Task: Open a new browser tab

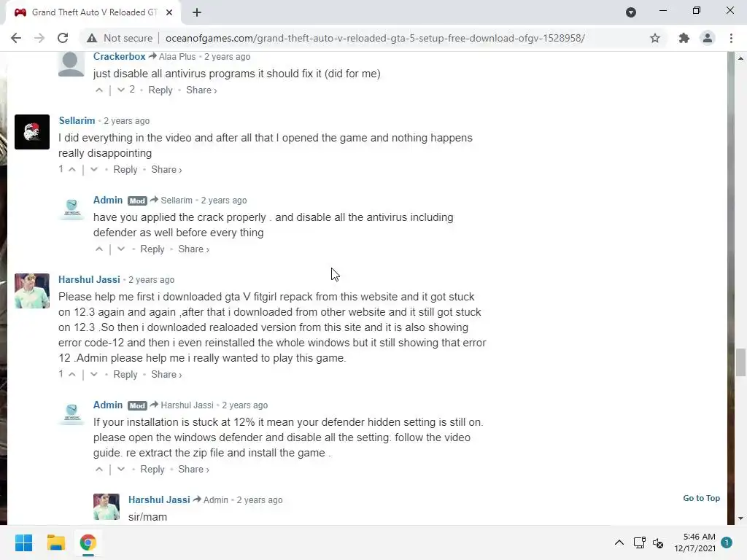Action: point(197,12)
